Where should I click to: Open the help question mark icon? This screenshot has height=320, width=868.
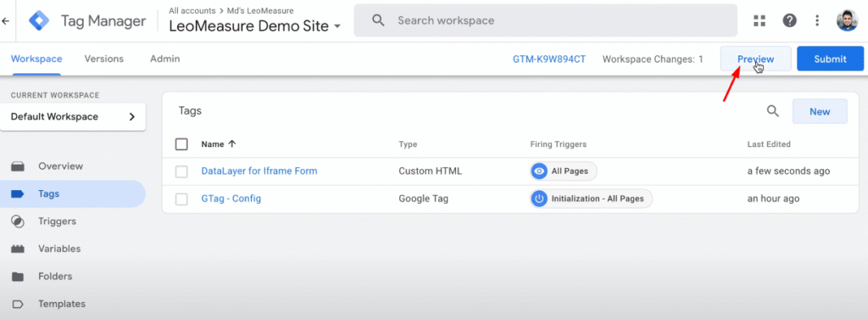789,20
